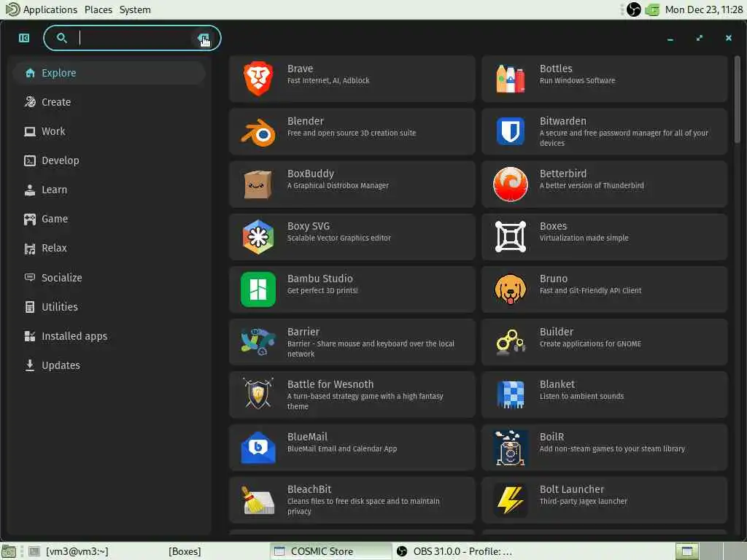
Task: Click the app list vertical scrollbar
Action: tap(737, 99)
